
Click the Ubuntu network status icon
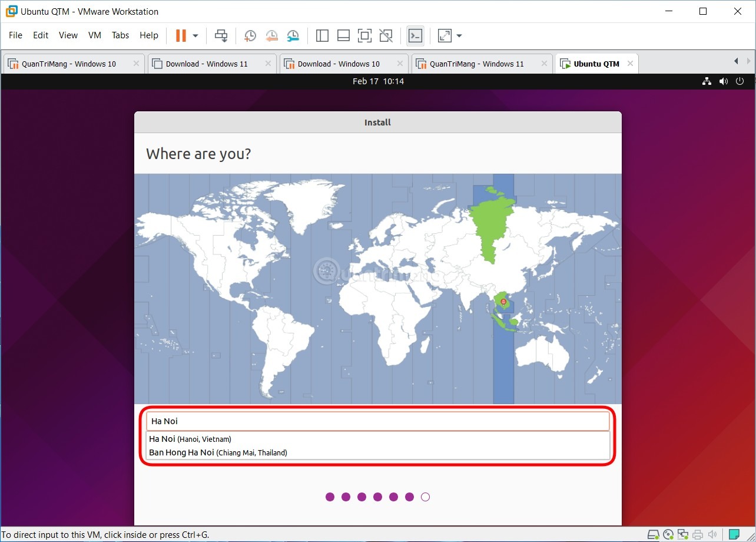coord(707,81)
